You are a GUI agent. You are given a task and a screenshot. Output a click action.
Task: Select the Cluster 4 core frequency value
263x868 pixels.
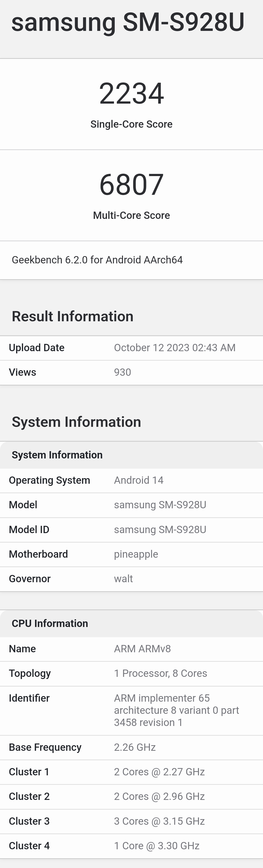pyautogui.click(x=157, y=845)
